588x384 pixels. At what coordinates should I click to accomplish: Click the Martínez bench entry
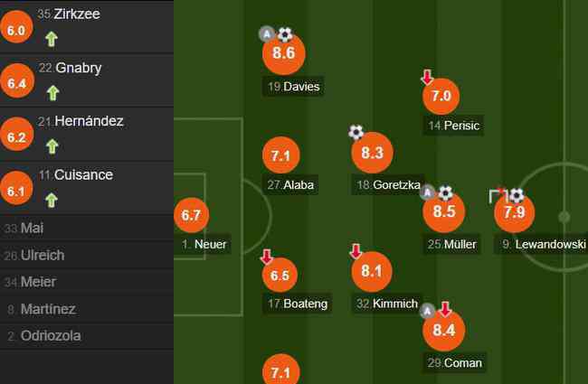point(87,309)
